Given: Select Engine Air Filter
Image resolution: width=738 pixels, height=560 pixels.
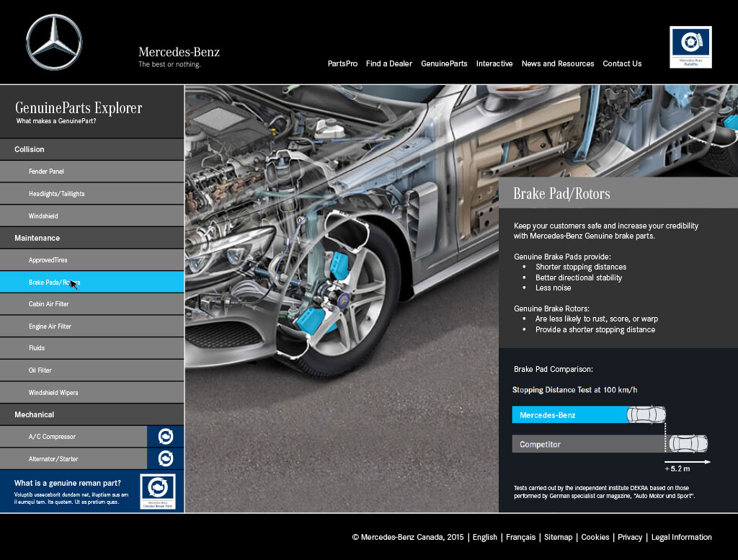Looking at the screenshot, I should click(x=92, y=326).
